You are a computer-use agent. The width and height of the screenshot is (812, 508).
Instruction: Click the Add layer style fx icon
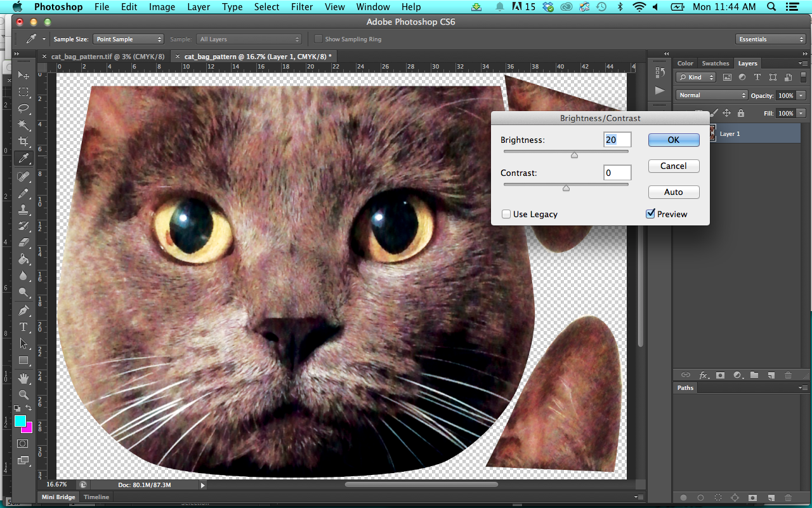pos(702,375)
